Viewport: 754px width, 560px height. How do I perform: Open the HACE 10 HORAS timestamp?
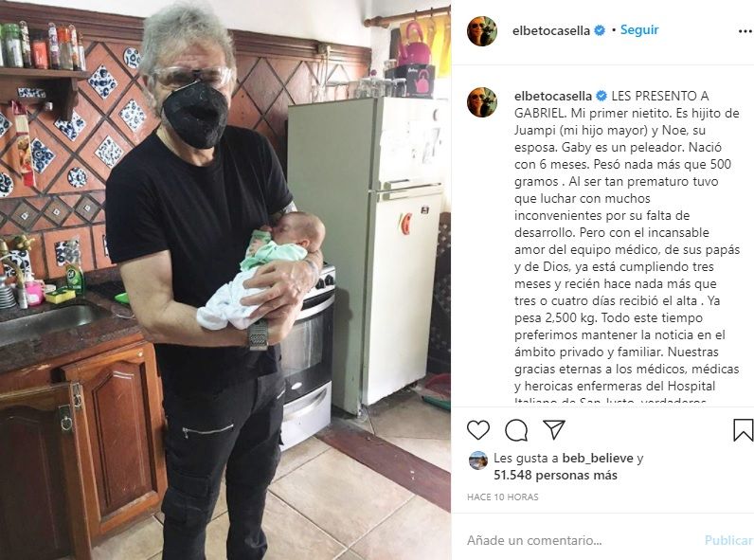click(x=502, y=497)
